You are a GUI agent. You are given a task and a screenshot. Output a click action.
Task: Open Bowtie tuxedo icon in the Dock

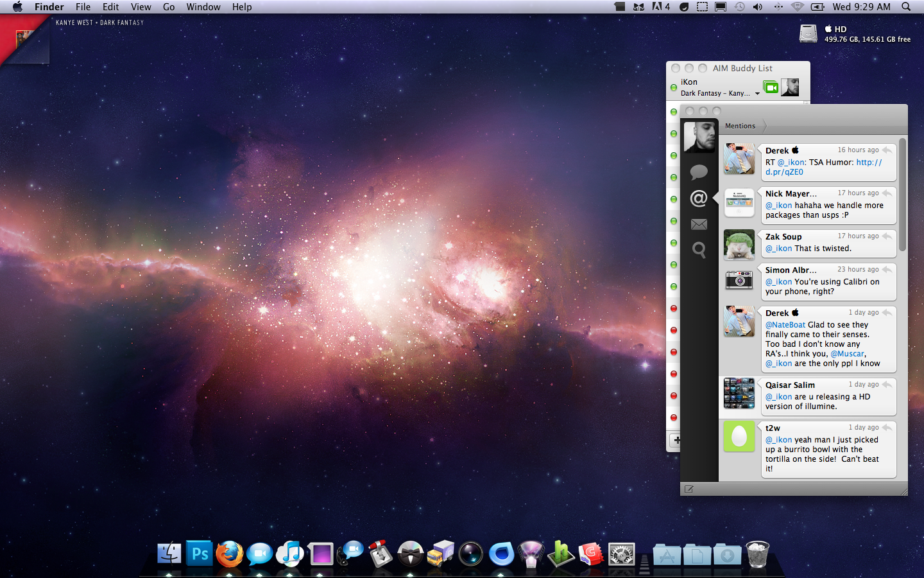tap(411, 554)
